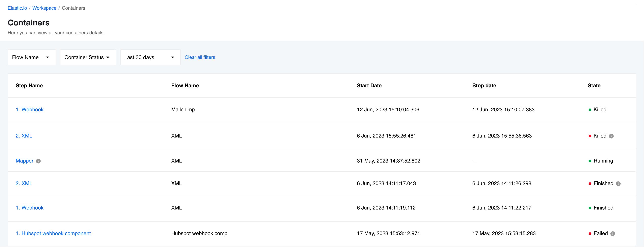The image size is (644, 247).
Task: Click stop date 6 Jun, 2023 14:11:26.298
Action: point(502,183)
